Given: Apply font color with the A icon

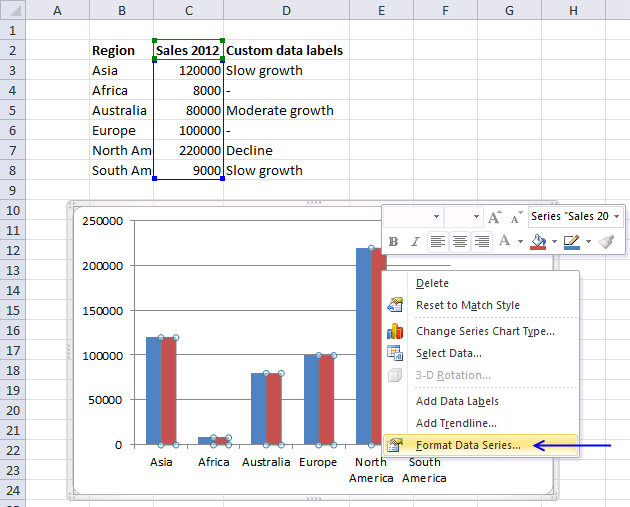Looking at the screenshot, I should click(504, 241).
